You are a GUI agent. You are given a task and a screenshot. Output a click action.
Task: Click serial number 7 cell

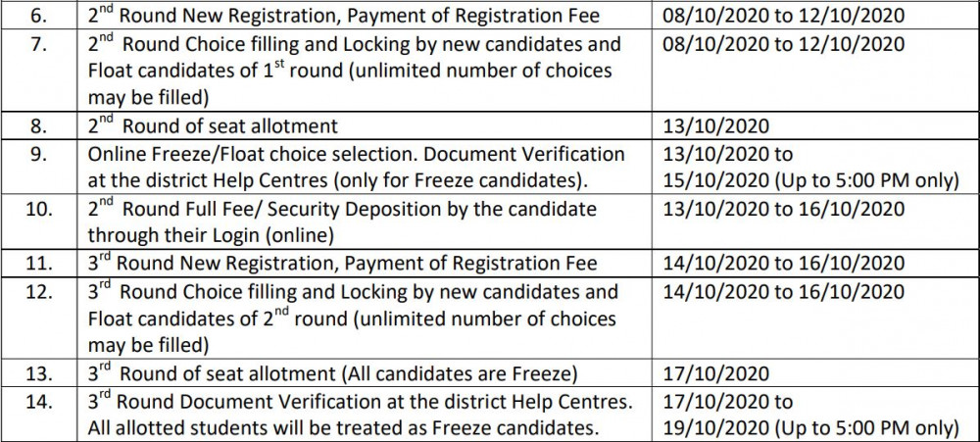pyautogui.click(x=38, y=46)
